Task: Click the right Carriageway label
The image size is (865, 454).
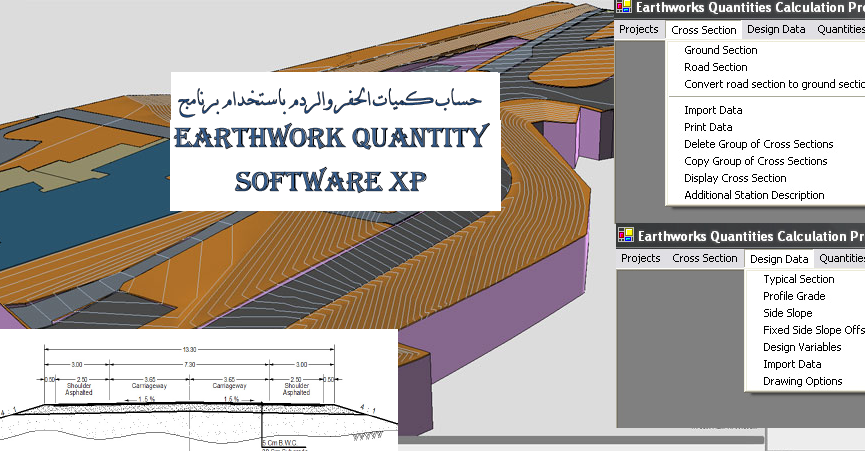Action: pyautogui.click(x=229, y=386)
